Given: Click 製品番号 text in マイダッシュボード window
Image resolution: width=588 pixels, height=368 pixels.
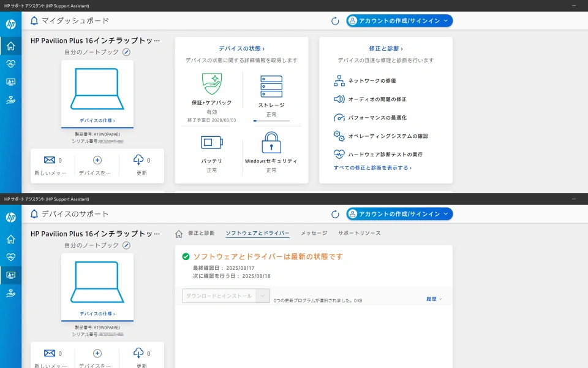Looking at the screenshot, I should (97, 134).
